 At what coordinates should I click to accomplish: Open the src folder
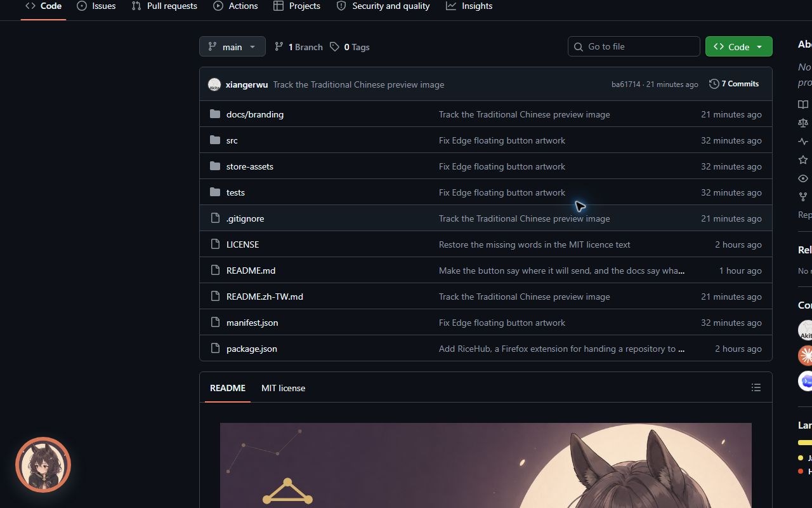pos(232,140)
